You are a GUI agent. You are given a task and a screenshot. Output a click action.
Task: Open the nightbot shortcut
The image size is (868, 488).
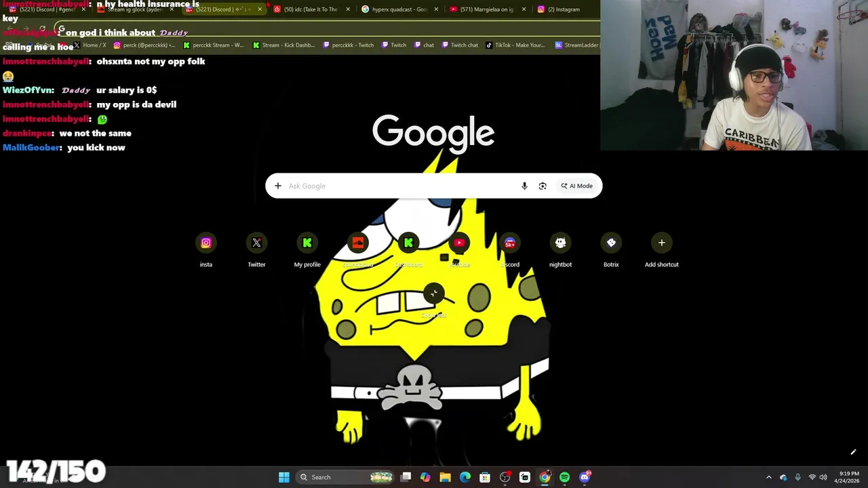pyautogui.click(x=560, y=251)
